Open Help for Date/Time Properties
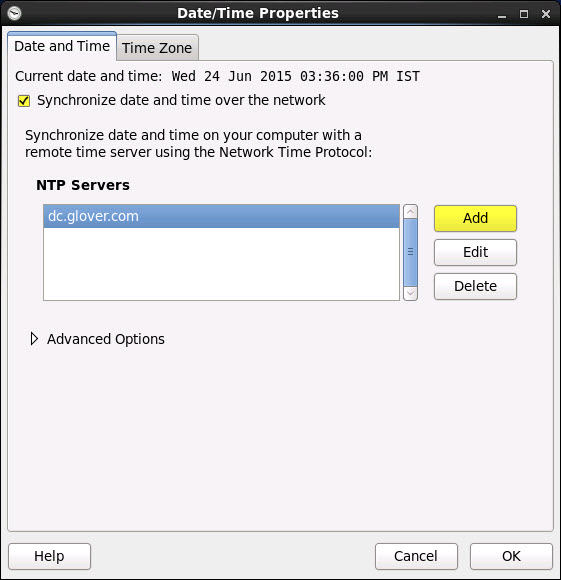This screenshot has height=580, width=561. click(x=49, y=556)
